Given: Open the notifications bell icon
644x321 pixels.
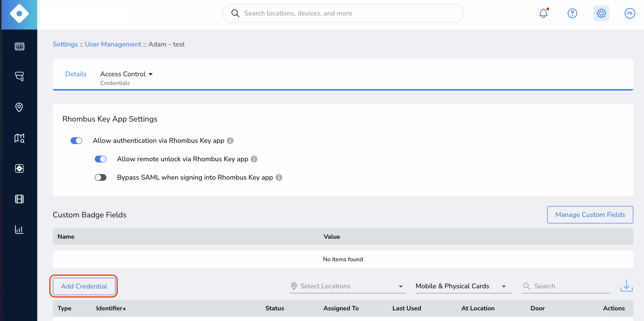Looking at the screenshot, I should [x=543, y=13].
